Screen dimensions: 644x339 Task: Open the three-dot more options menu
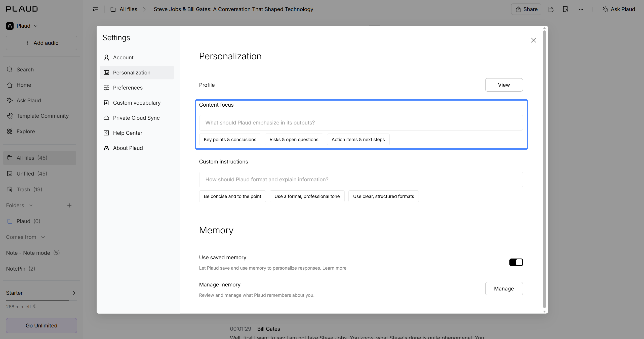(581, 9)
